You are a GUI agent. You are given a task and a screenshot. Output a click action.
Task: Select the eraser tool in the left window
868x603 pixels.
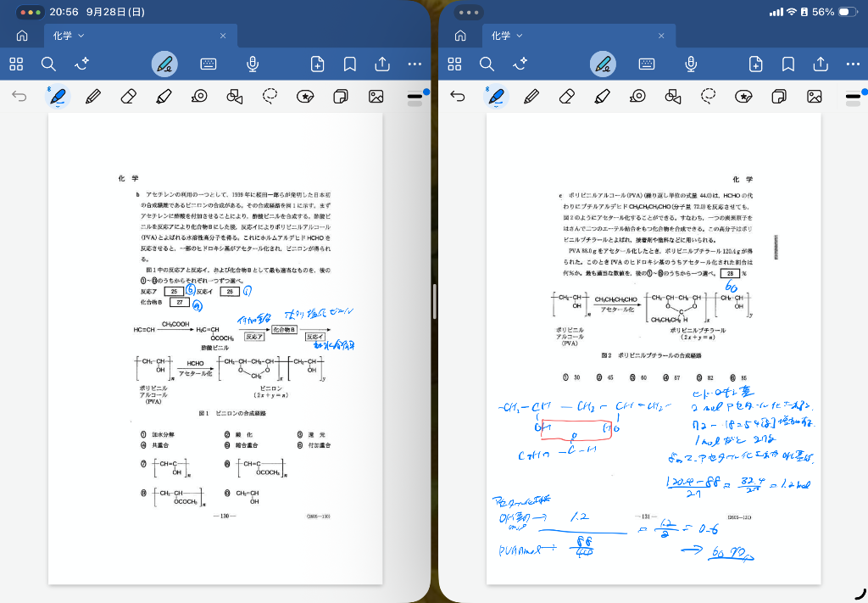tap(128, 97)
